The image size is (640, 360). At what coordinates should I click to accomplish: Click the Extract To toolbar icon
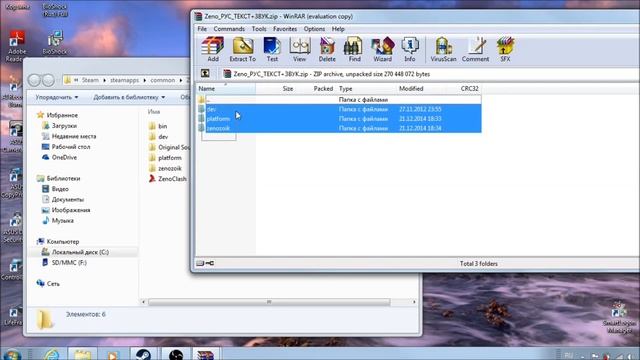[242, 49]
